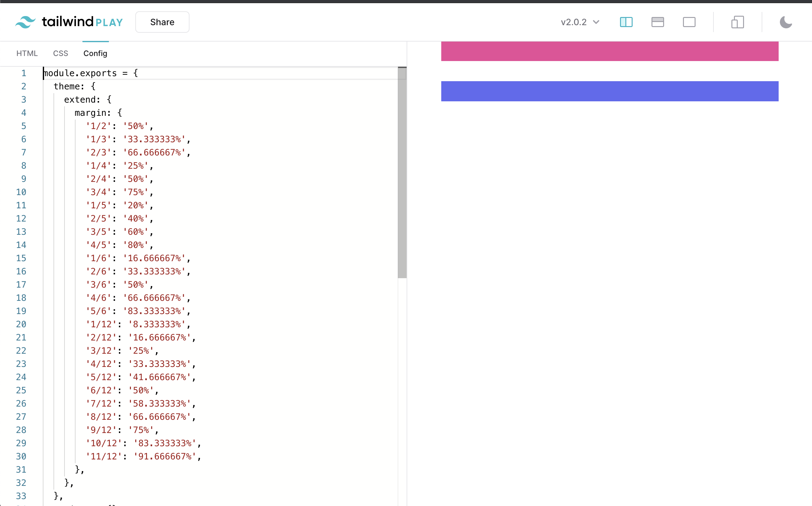Click the '2/4' key on line 9
The height and width of the screenshot is (506, 812).
(x=99, y=179)
